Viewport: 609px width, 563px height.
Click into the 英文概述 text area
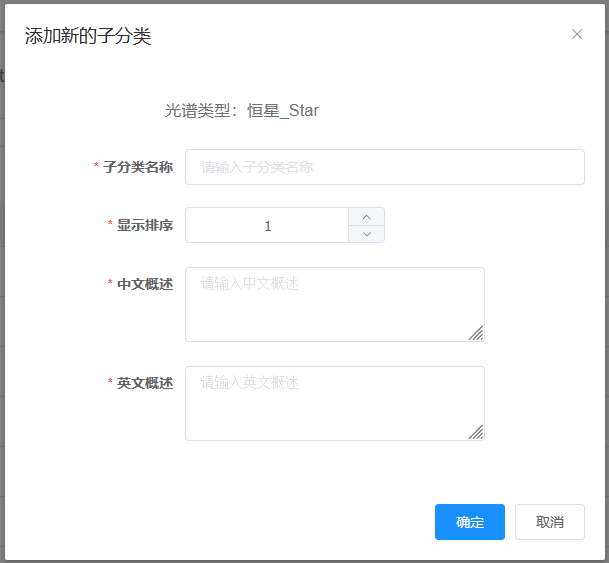(x=334, y=402)
